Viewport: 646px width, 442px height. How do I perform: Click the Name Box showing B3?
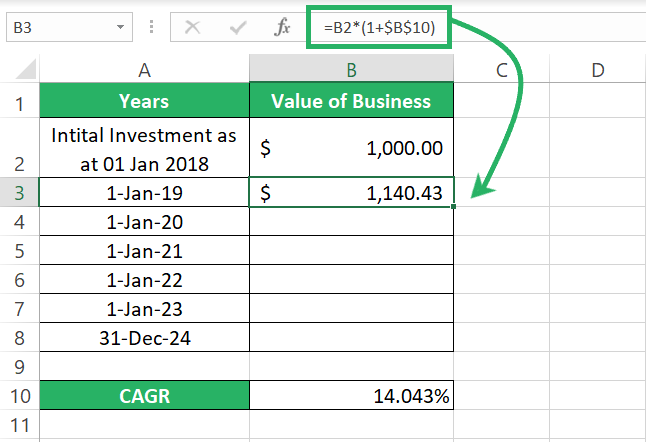[69, 27]
